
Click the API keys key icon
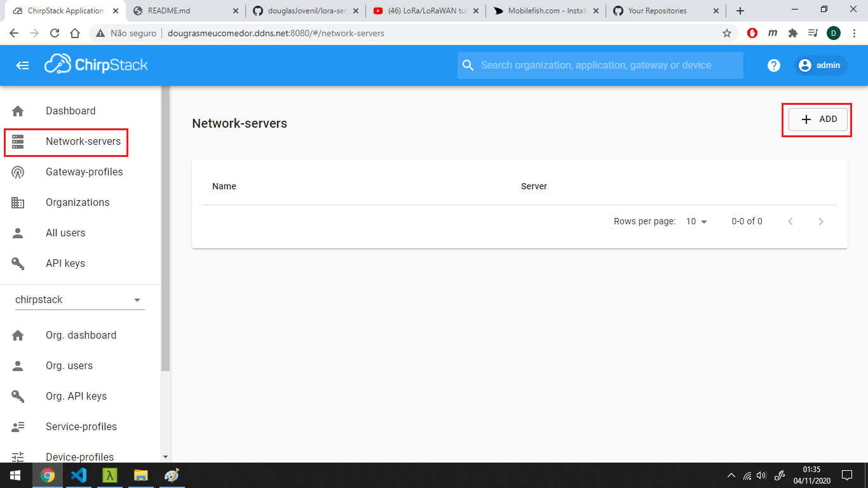pyautogui.click(x=18, y=264)
